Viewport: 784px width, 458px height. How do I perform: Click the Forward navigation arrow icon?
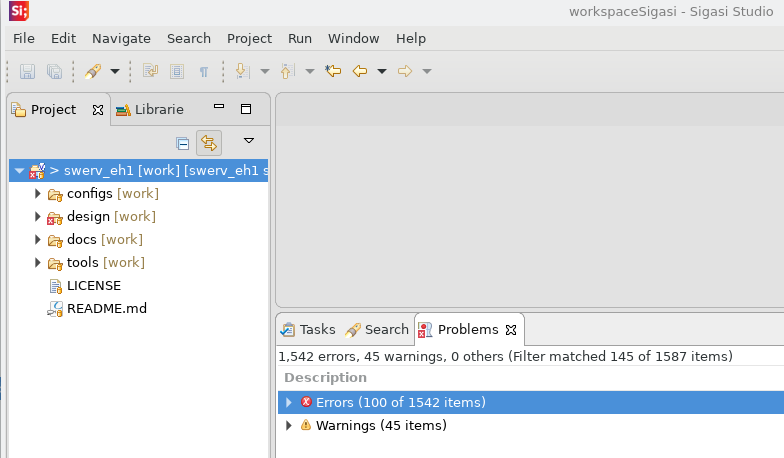405,72
